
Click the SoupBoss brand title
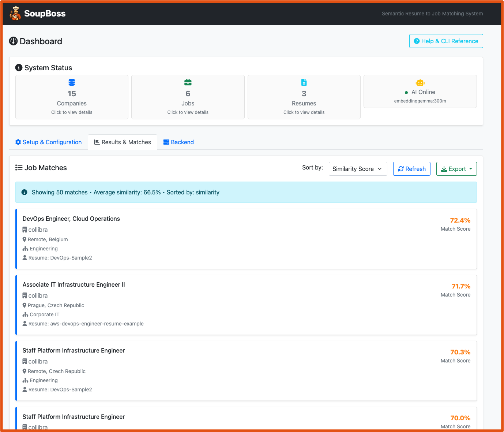45,14
